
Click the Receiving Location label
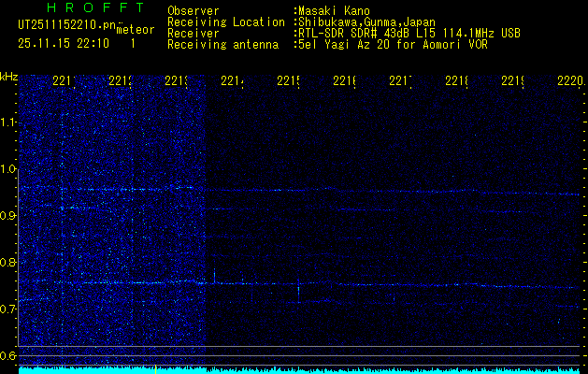pos(226,22)
